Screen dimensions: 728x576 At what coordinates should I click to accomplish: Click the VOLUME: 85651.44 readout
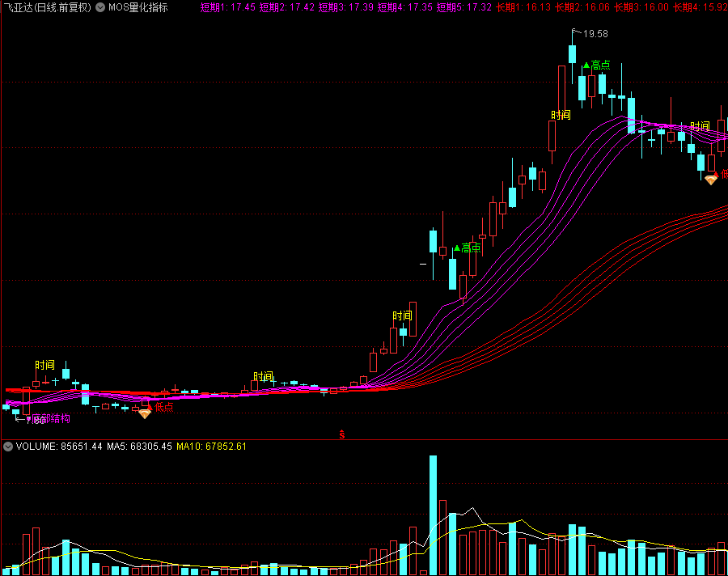point(59,447)
